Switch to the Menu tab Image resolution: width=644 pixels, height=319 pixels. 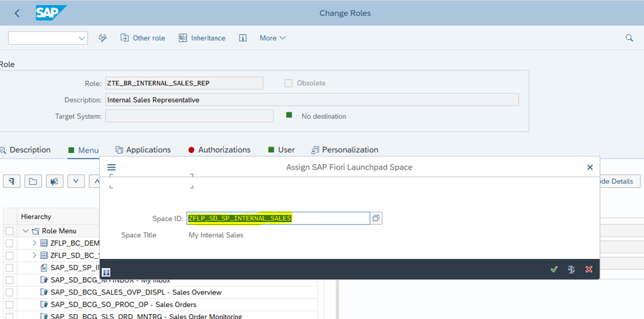[x=84, y=150]
